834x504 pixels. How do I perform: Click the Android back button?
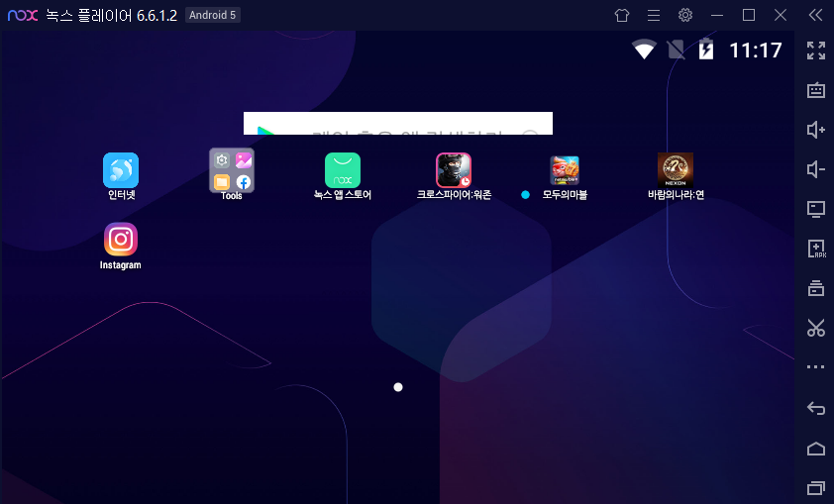[816, 408]
